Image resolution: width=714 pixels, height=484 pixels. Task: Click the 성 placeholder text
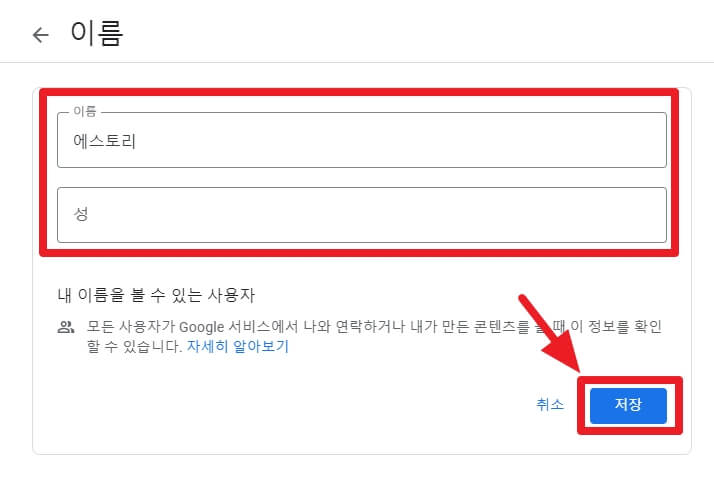click(x=81, y=214)
